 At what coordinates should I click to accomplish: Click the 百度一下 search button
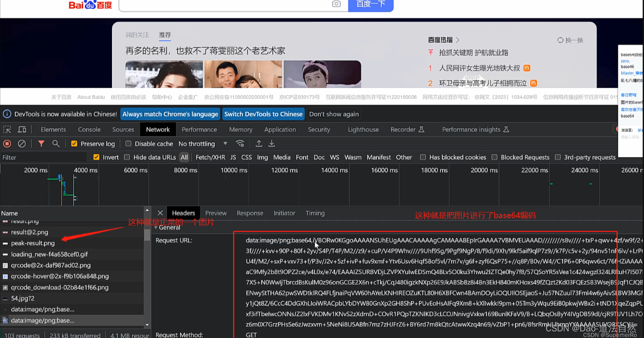371,4
